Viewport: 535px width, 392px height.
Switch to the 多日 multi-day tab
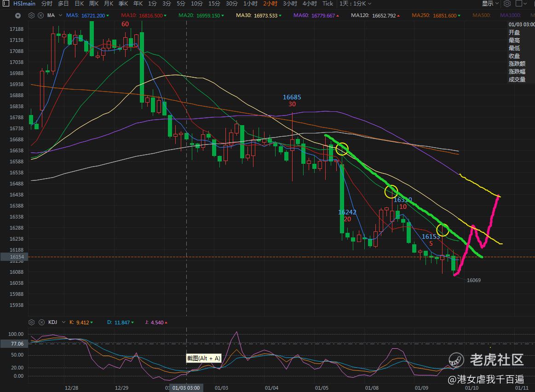(x=63, y=4)
